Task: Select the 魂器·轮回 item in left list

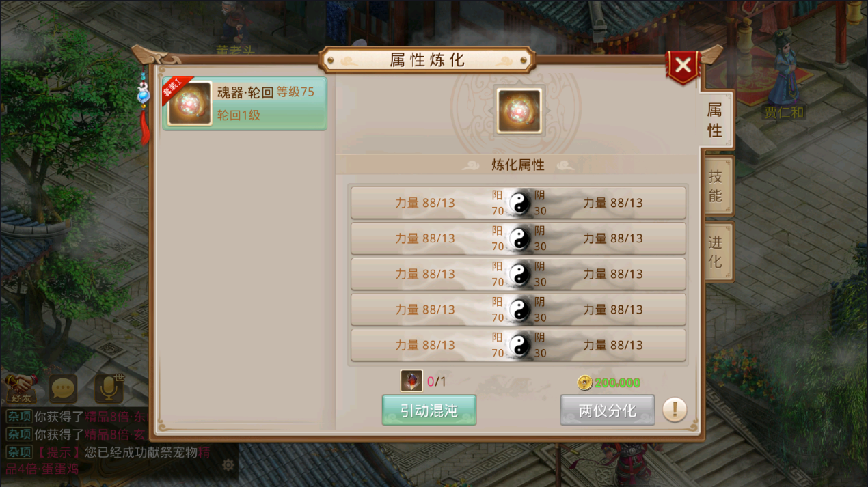Action: (x=245, y=103)
